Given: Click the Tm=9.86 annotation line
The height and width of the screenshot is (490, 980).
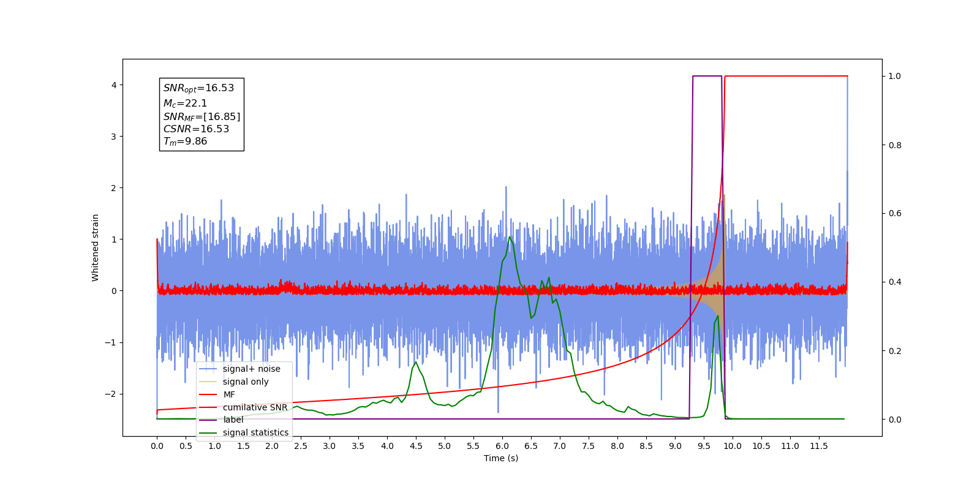Looking at the screenshot, I should click(185, 141).
